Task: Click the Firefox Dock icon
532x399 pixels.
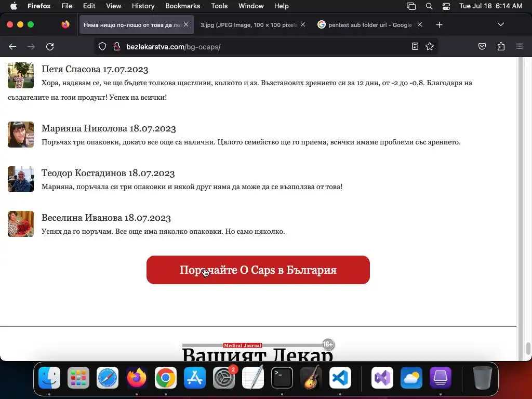Action: point(137,378)
